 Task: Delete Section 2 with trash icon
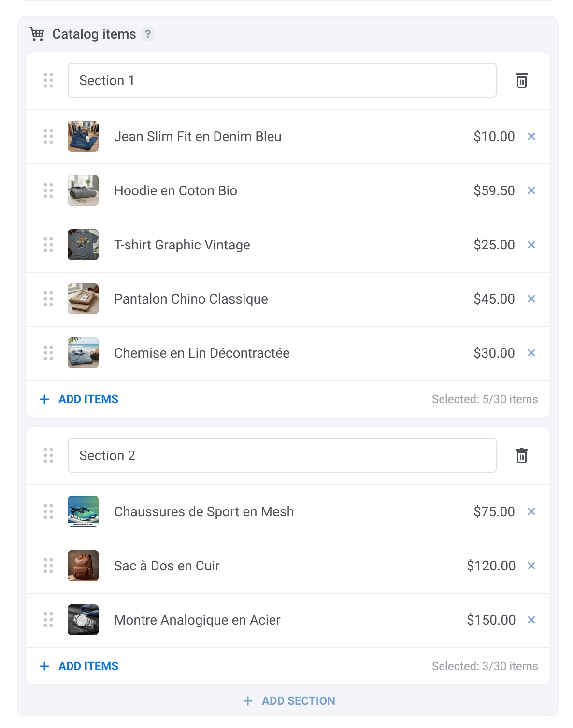pyautogui.click(x=521, y=455)
